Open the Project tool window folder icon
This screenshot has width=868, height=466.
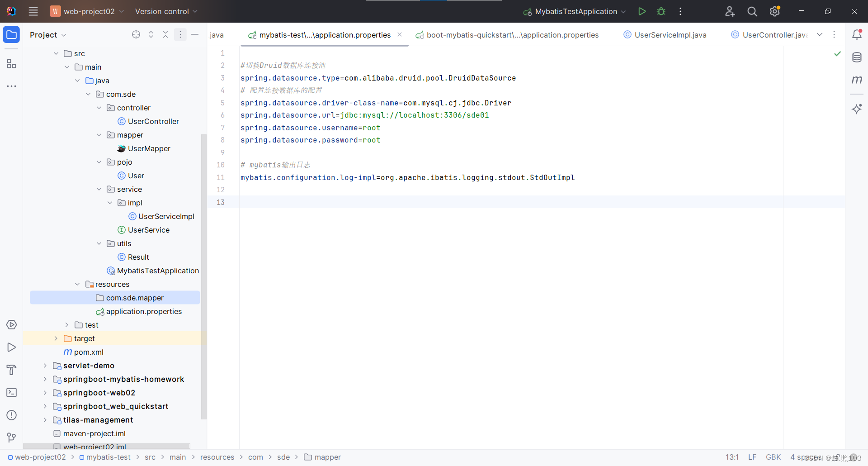click(12, 35)
